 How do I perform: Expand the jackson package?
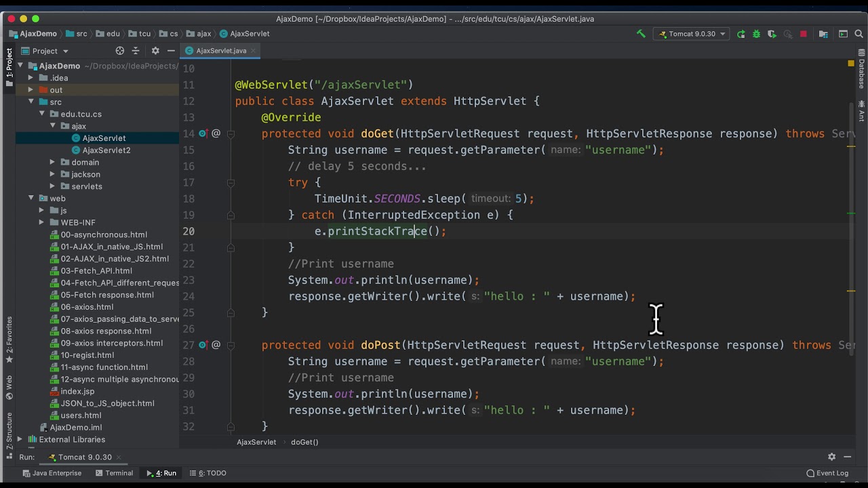[x=52, y=174]
